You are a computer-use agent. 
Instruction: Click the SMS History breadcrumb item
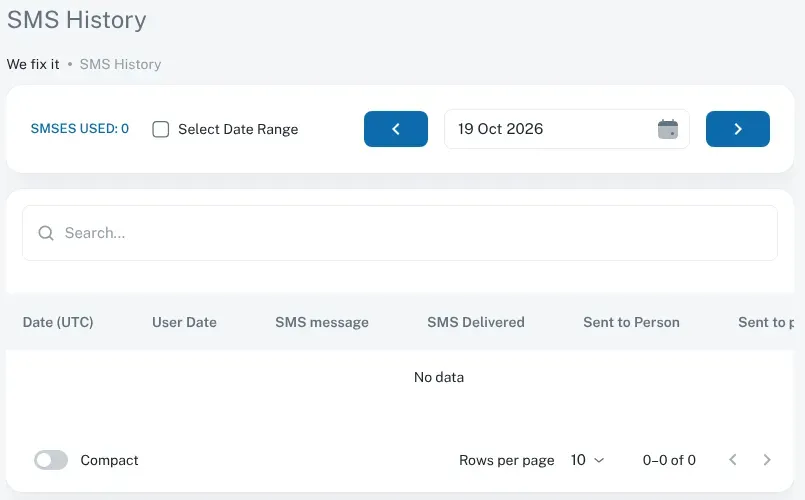(x=120, y=64)
